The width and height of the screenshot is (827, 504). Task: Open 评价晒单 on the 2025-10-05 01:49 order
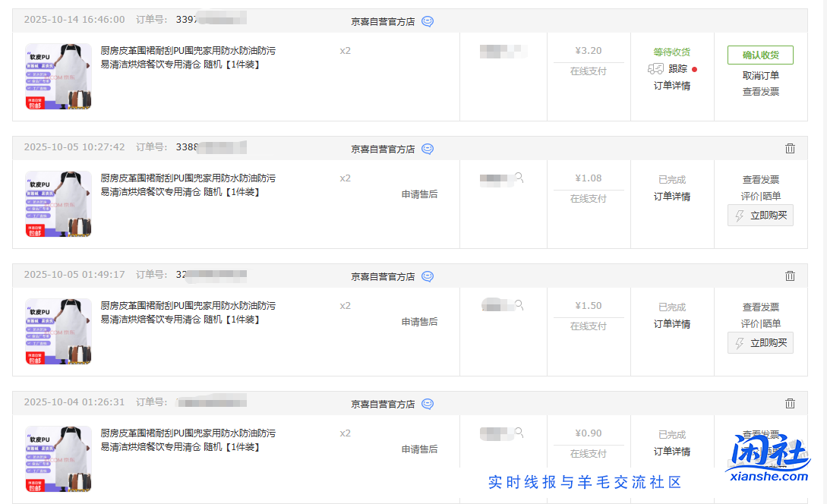click(x=760, y=323)
